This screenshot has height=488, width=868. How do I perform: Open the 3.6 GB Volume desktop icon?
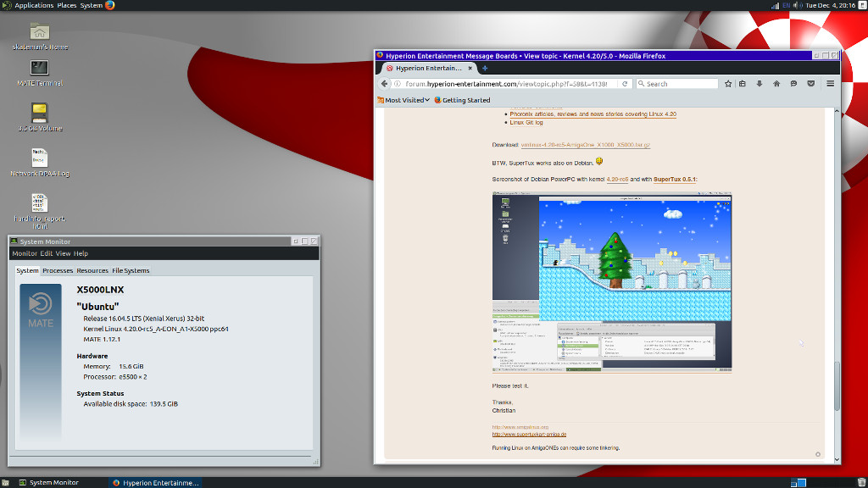click(x=39, y=113)
